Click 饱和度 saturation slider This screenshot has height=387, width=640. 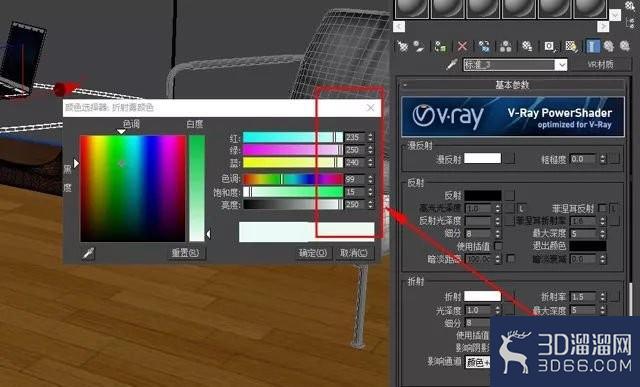tap(293, 192)
